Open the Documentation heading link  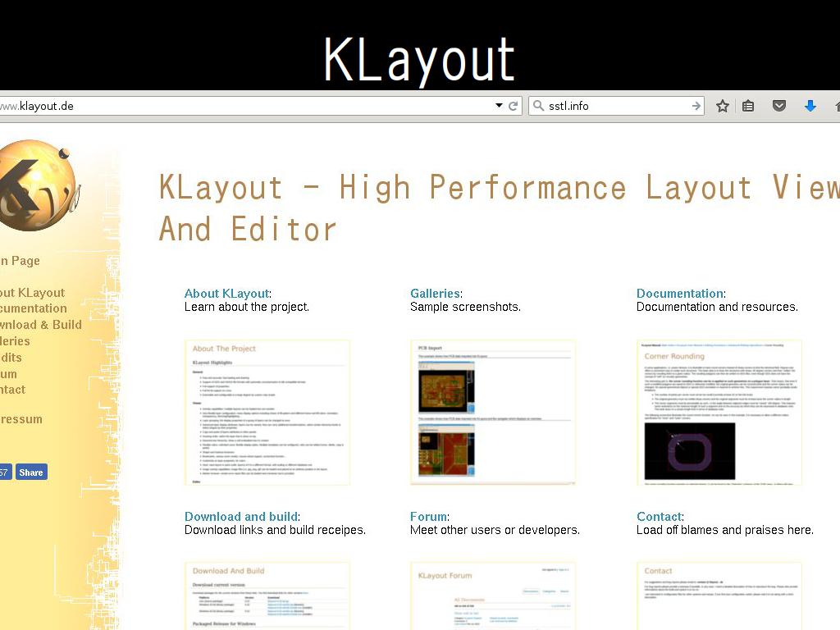[x=680, y=294]
